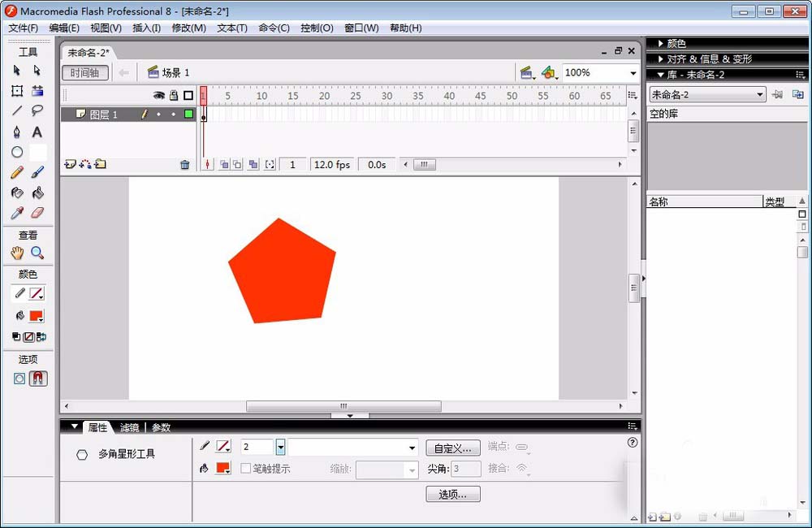Click the stroke height input field
The height and width of the screenshot is (528, 812).
(x=257, y=447)
